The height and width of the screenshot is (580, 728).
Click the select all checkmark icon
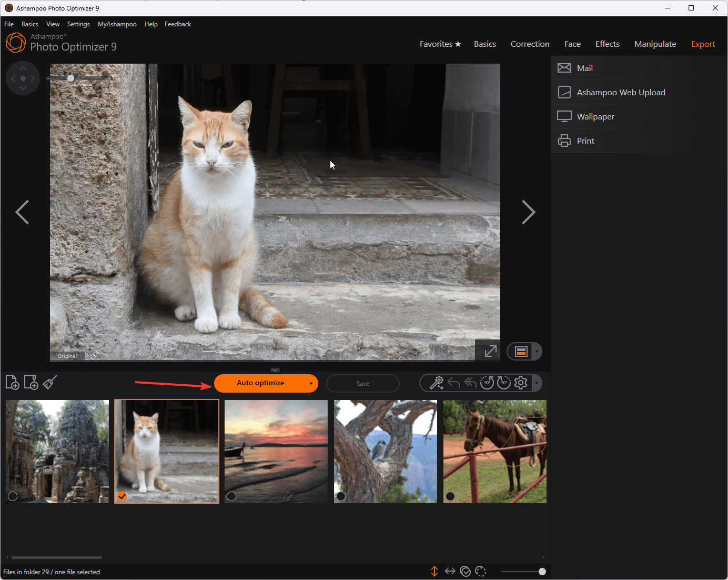click(x=465, y=572)
